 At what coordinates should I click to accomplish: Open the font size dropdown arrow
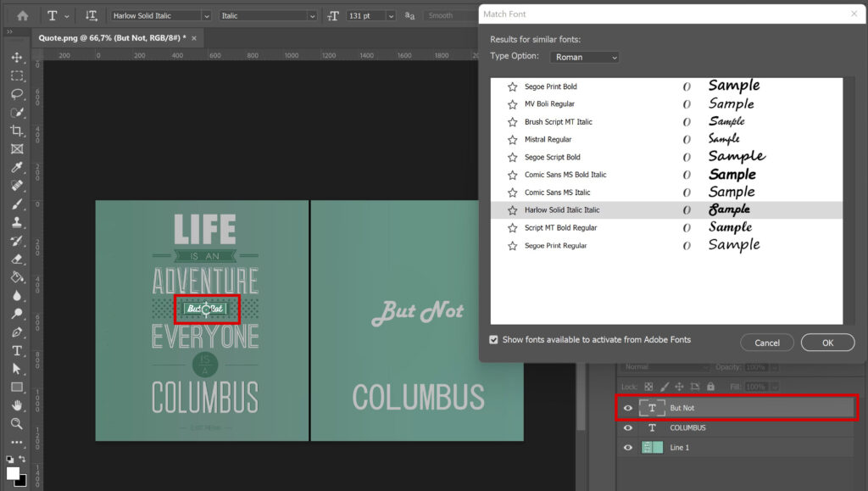[391, 16]
